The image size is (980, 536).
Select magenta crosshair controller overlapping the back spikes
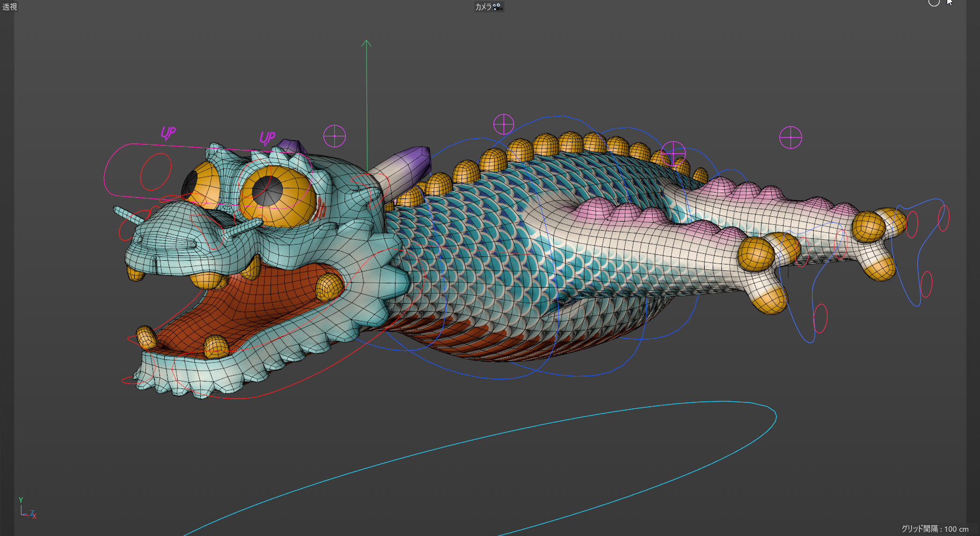673,153
